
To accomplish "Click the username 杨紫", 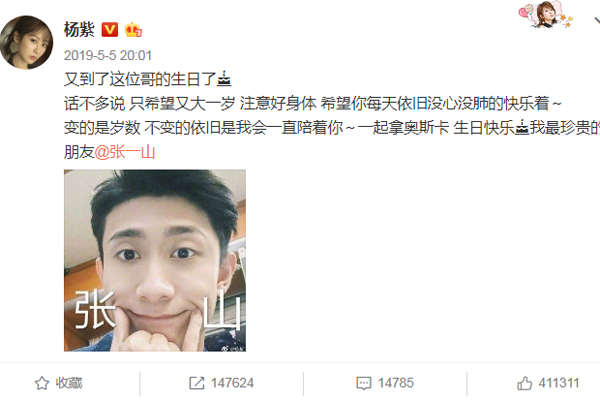I will (79, 29).
